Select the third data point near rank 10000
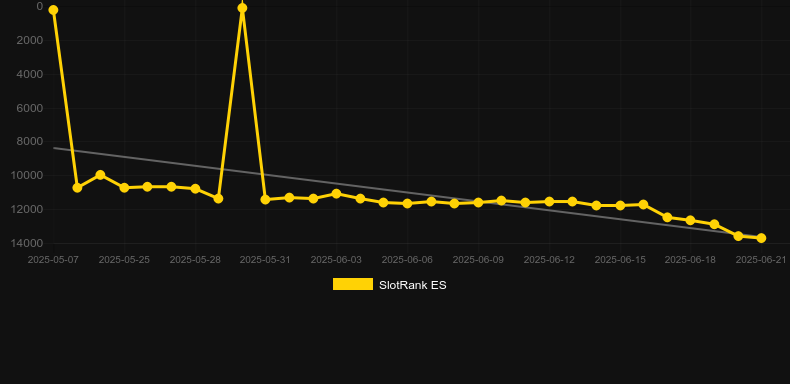The image size is (790, 384). pos(100,175)
